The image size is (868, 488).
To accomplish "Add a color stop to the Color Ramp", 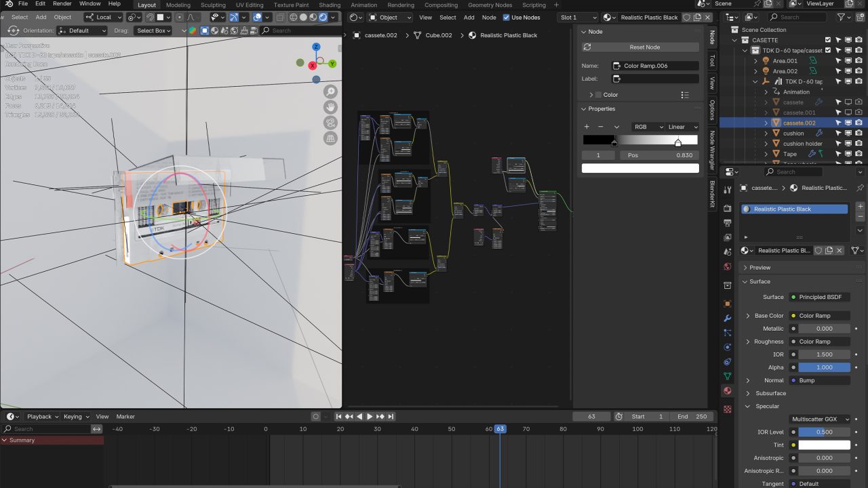I will [x=587, y=127].
